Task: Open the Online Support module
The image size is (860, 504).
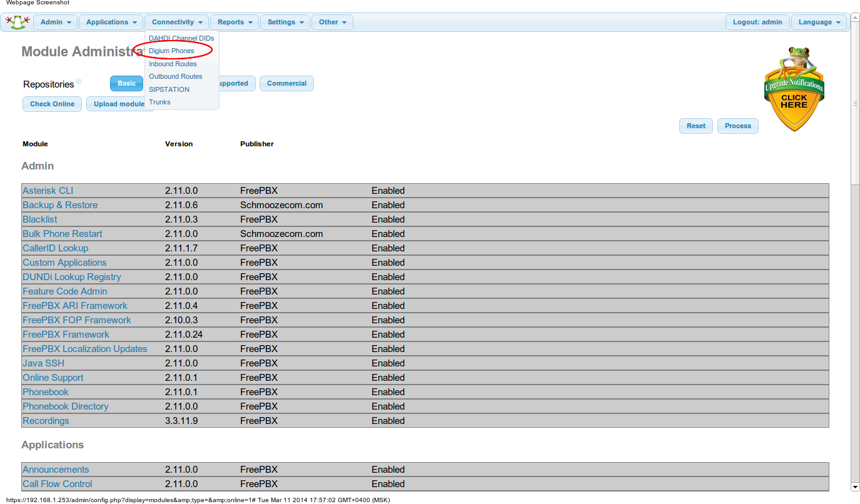Action: (x=53, y=378)
